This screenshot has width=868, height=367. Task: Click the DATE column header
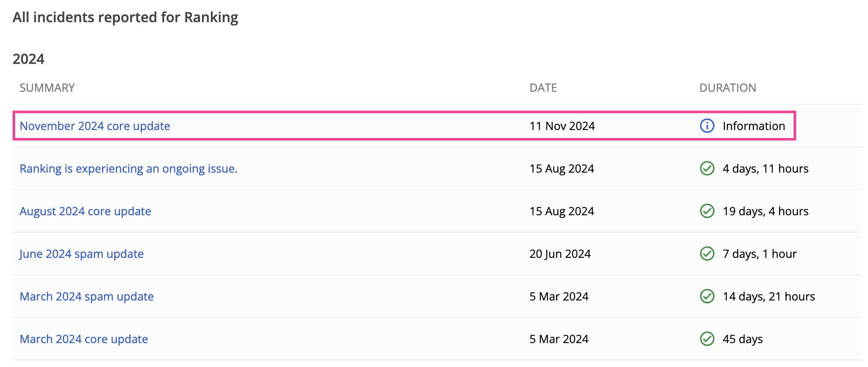(543, 88)
